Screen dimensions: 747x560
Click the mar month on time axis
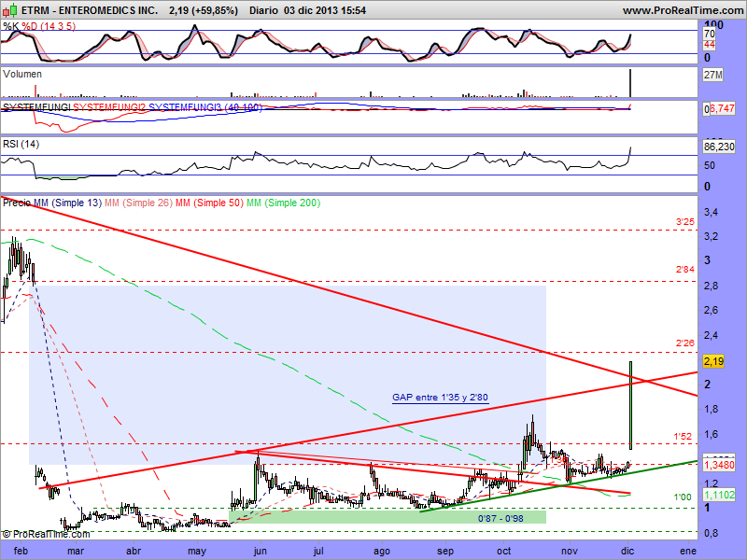[76, 551]
